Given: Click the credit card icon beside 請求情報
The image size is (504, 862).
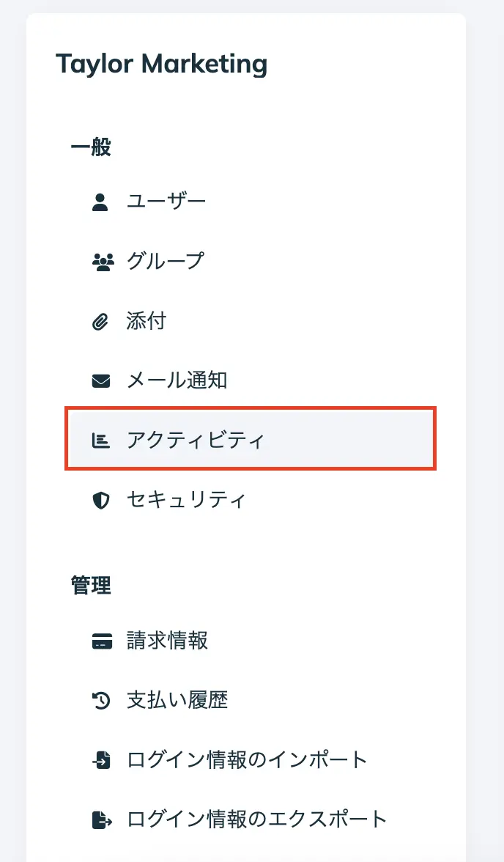Looking at the screenshot, I should [x=101, y=641].
